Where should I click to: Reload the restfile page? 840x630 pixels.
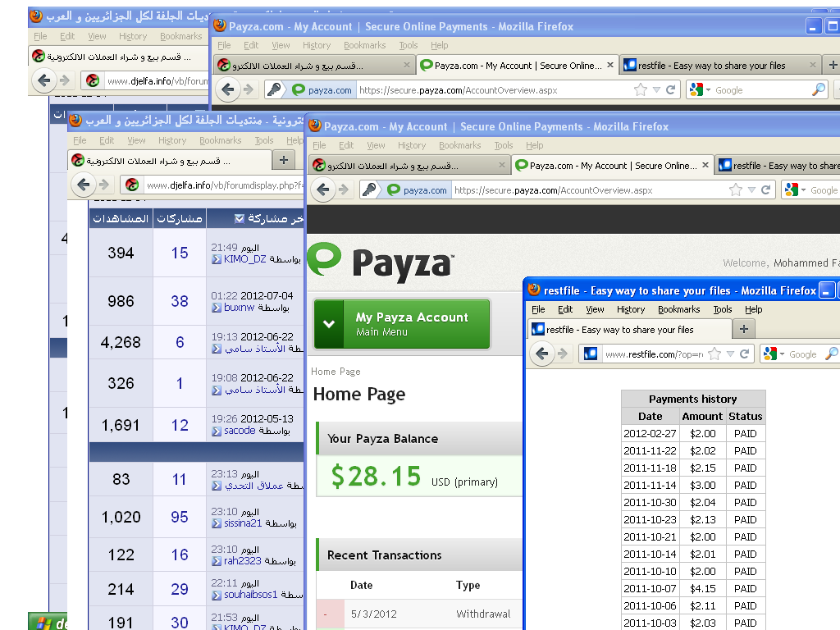pos(745,354)
